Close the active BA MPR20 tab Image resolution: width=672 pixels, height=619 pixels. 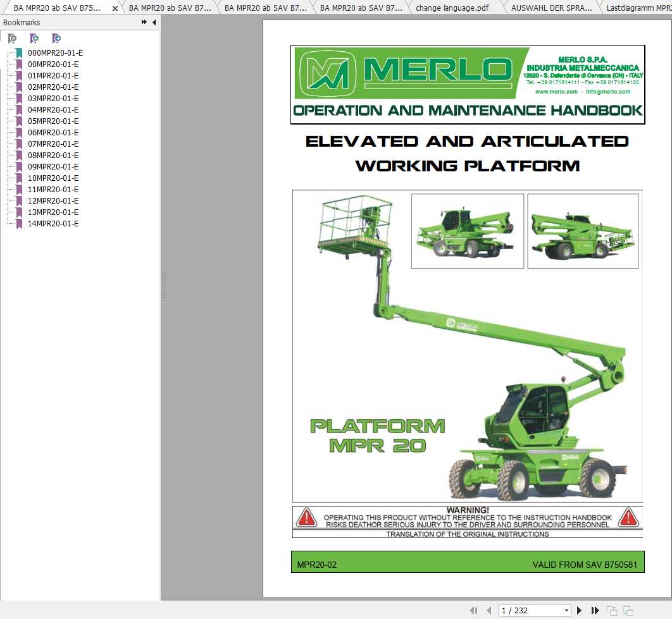coord(115,8)
